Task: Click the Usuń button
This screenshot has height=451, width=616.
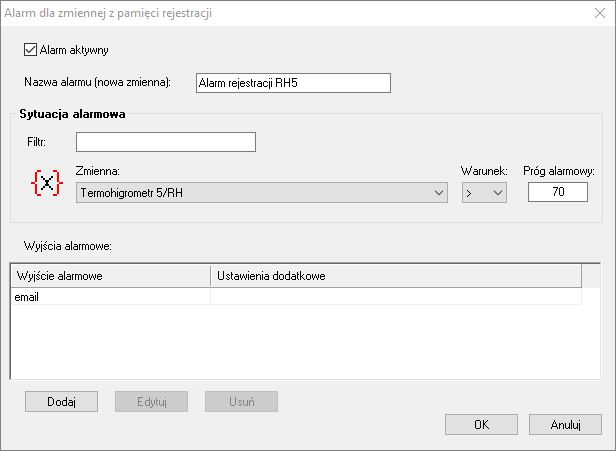Action: point(241,402)
